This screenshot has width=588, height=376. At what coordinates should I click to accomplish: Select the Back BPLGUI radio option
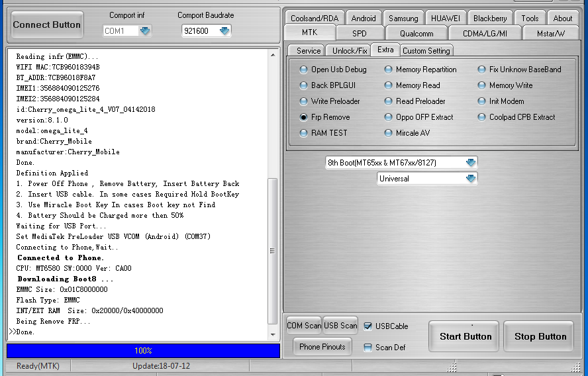tap(327, 85)
